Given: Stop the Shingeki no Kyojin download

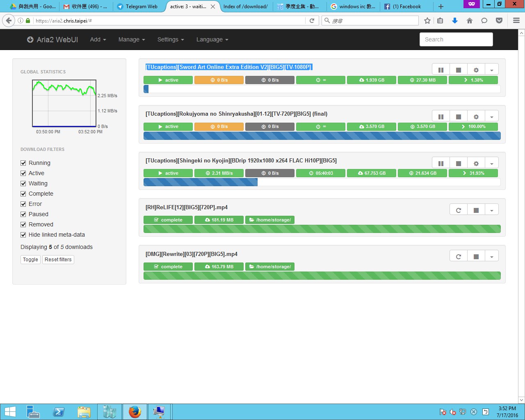Looking at the screenshot, I should (x=459, y=164).
